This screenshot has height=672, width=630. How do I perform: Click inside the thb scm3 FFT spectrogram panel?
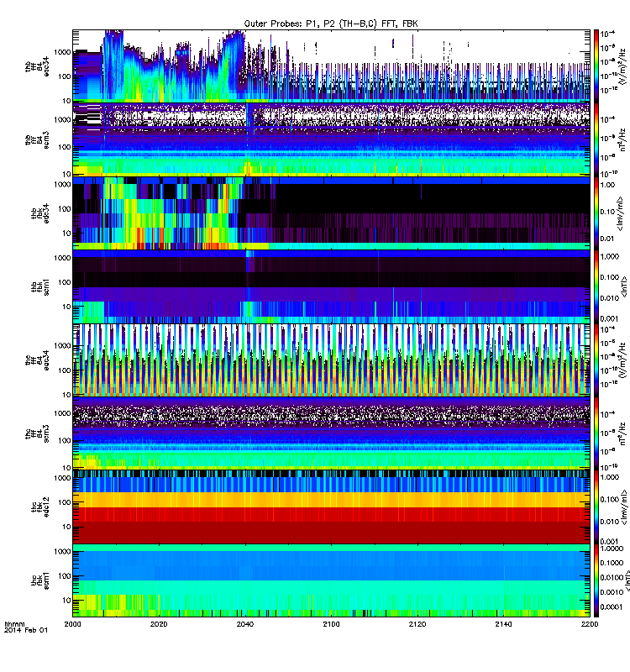[331, 139]
